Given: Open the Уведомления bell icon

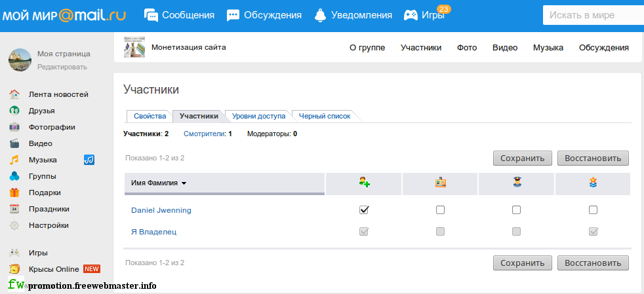Looking at the screenshot, I should (320, 15).
